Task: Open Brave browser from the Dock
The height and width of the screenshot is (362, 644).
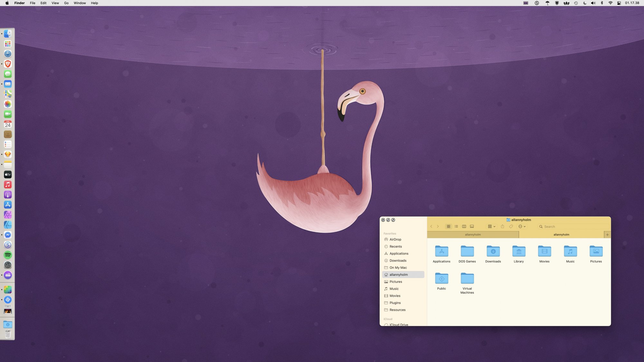Action: click(8, 64)
